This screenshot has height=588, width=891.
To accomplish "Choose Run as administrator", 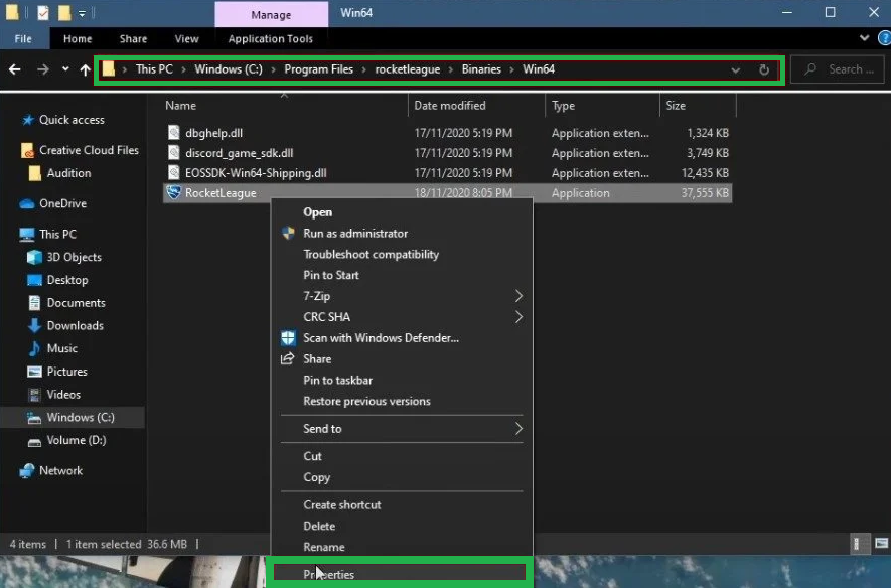I will tap(355, 233).
